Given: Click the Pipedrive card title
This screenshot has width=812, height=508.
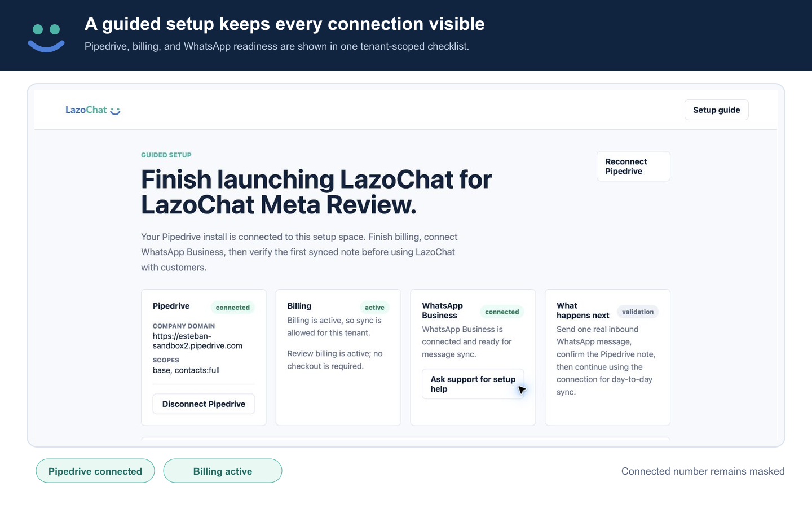Looking at the screenshot, I should [x=171, y=306].
